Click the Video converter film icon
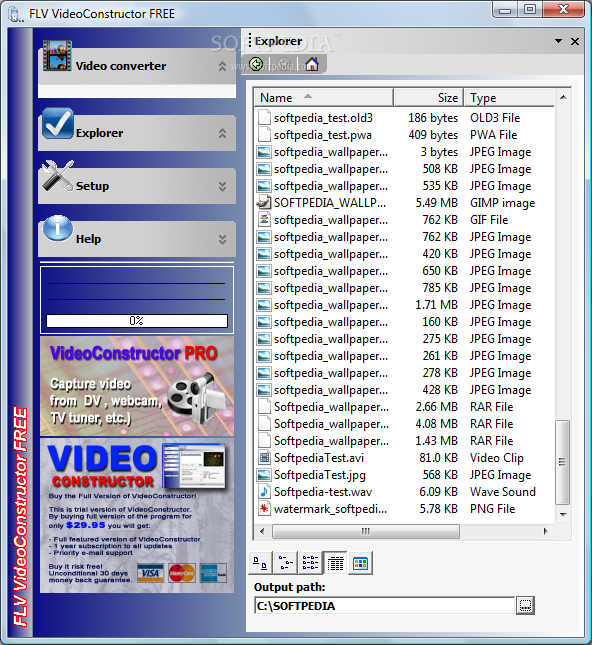The width and height of the screenshot is (592, 645). click(58, 56)
